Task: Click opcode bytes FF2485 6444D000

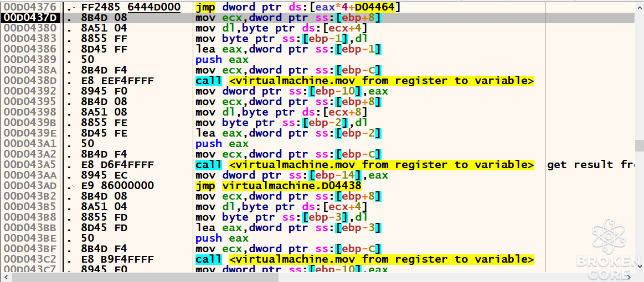Action: tap(131, 7)
